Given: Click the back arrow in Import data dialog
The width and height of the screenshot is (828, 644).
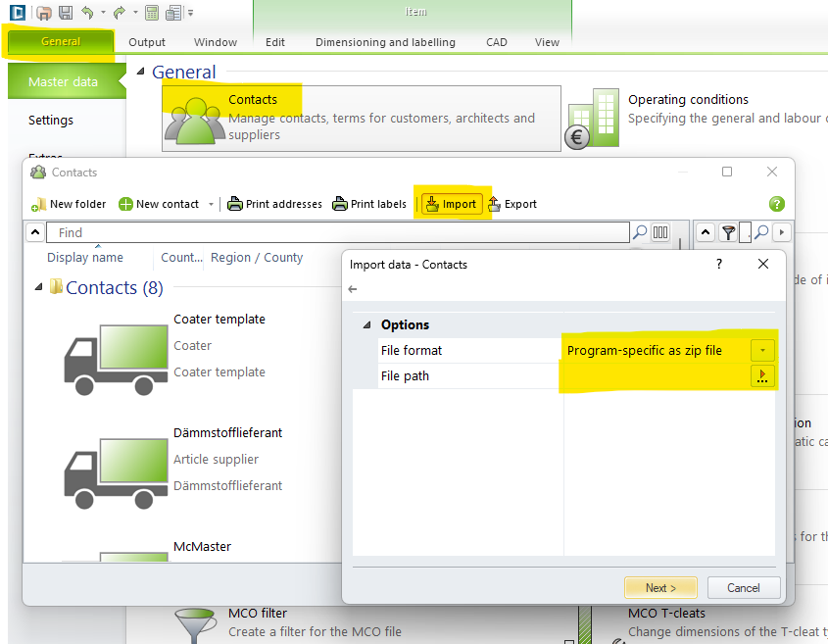Looking at the screenshot, I should tap(353, 289).
